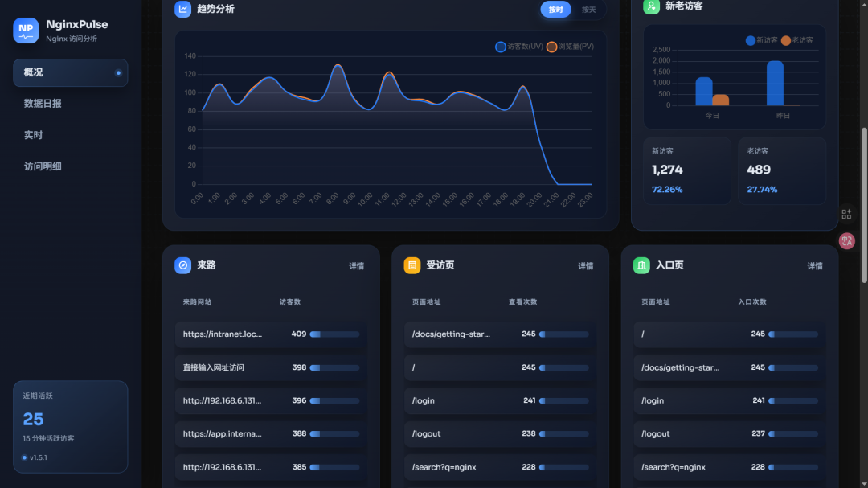Click the 直接输入网址访问 referrer row
The height and width of the screenshot is (488, 868).
[272, 367]
